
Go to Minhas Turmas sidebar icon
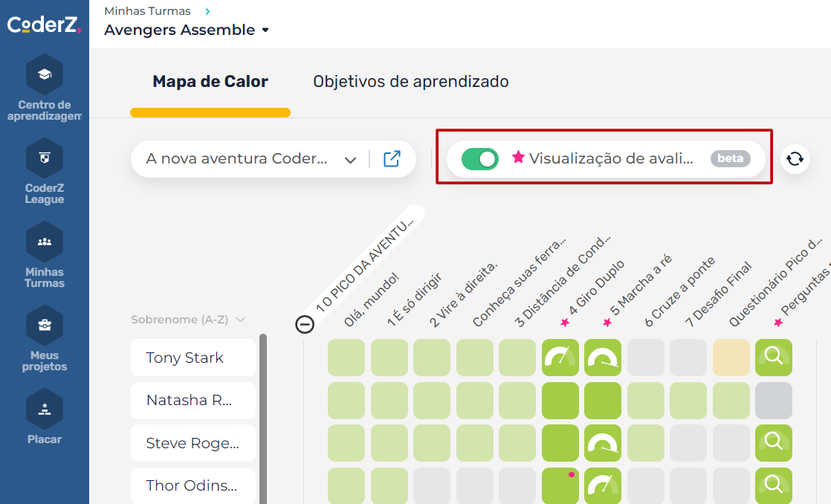pyautogui.click(x=45, y=242)
